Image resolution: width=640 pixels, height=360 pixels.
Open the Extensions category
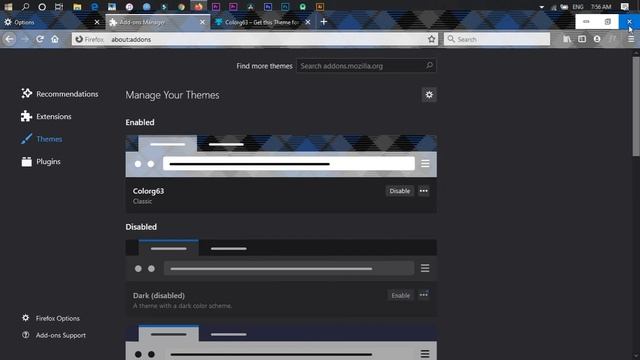coord(46,116)
